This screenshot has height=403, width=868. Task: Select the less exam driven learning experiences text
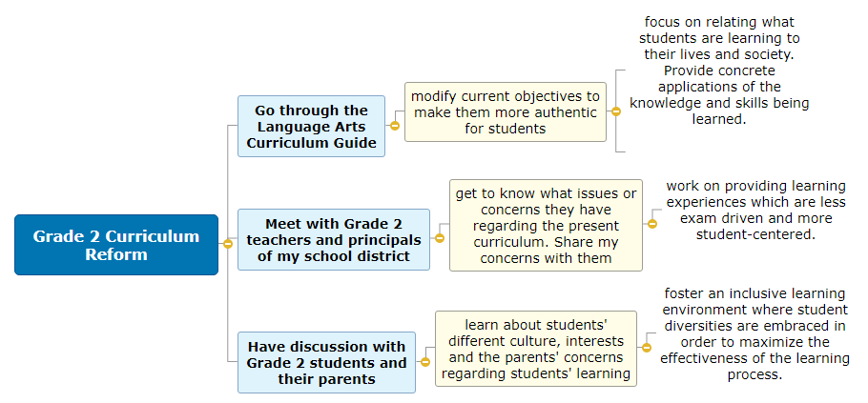[755, 210]
